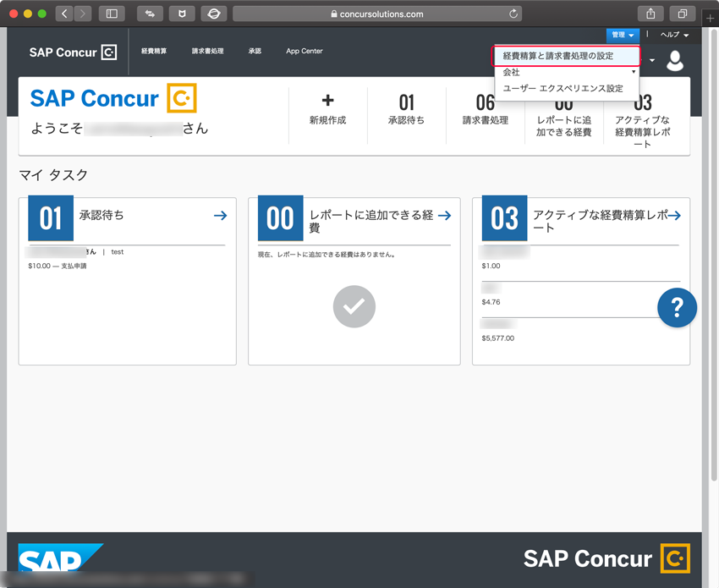Viewport: 719px width, 588px height.
Task: Open the Safari share icon
Action: pyautogui.click(x=650, y=14)
